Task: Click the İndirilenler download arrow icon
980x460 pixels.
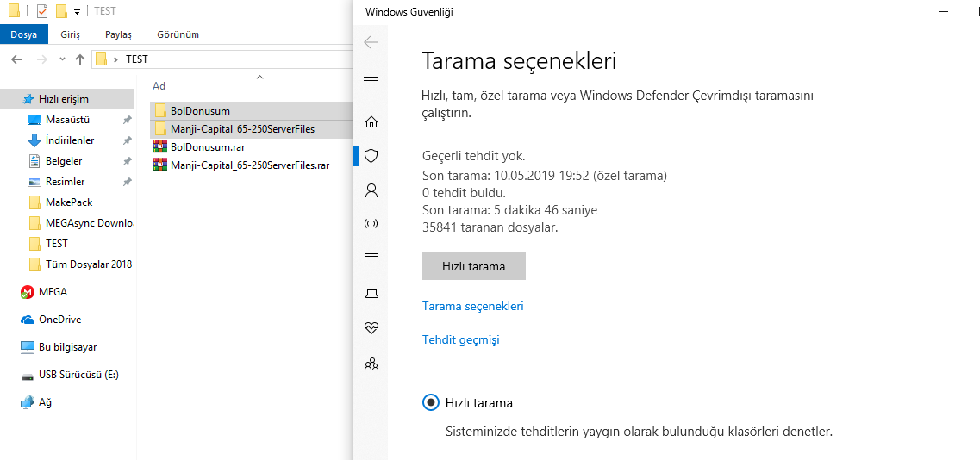Action: pyautogui.click(x=34, y=140)
